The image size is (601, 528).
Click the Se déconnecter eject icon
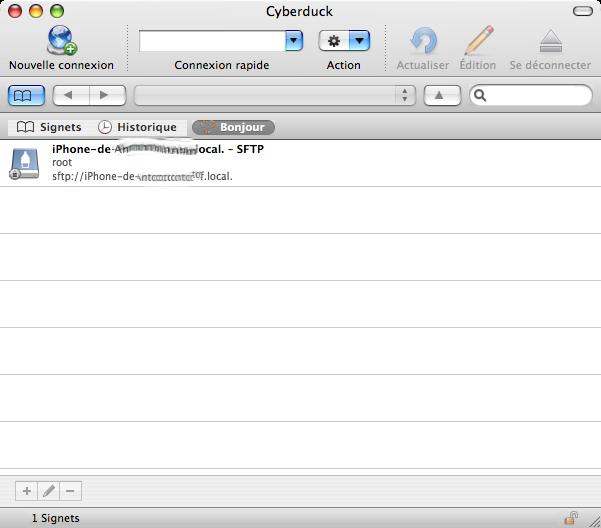pos(551,41)
